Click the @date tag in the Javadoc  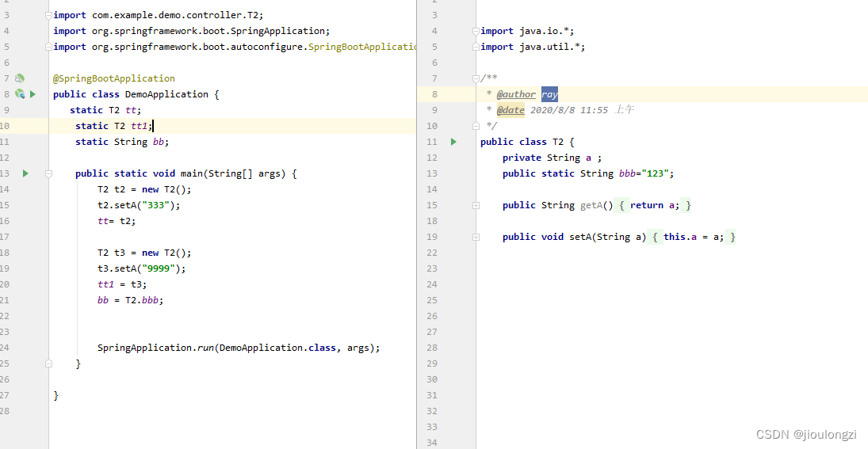(x=511, y=110)
